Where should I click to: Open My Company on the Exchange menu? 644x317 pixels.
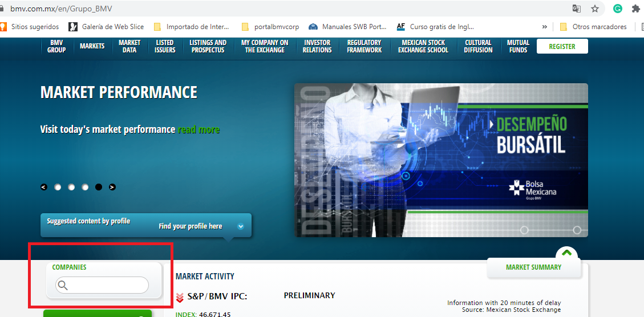(x=265, y=46)
